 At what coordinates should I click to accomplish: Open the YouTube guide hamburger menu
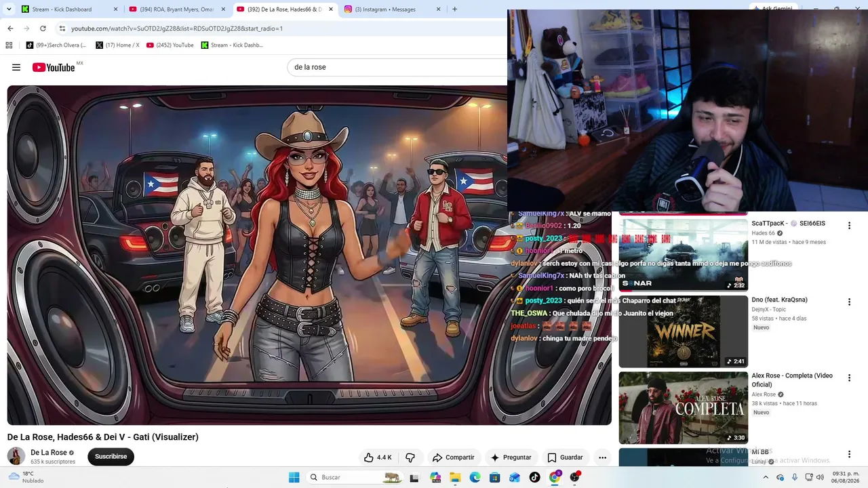16,67
